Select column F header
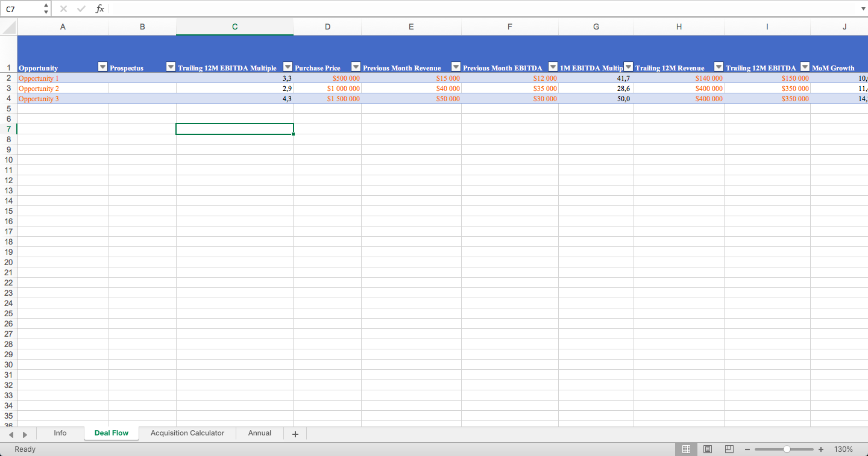The image size is (868, 456). tap(510, 27)
